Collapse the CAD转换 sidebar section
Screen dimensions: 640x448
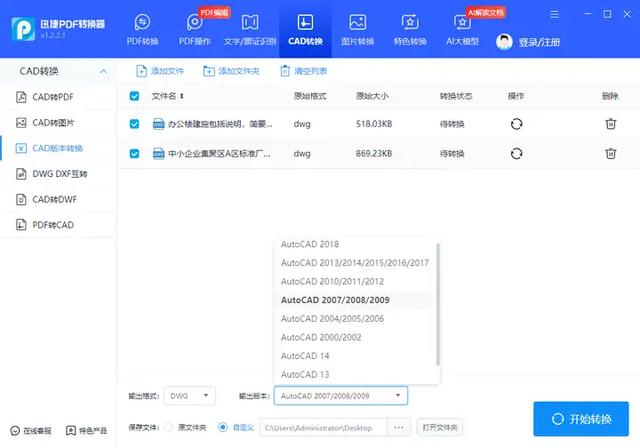tap(103, 71)
